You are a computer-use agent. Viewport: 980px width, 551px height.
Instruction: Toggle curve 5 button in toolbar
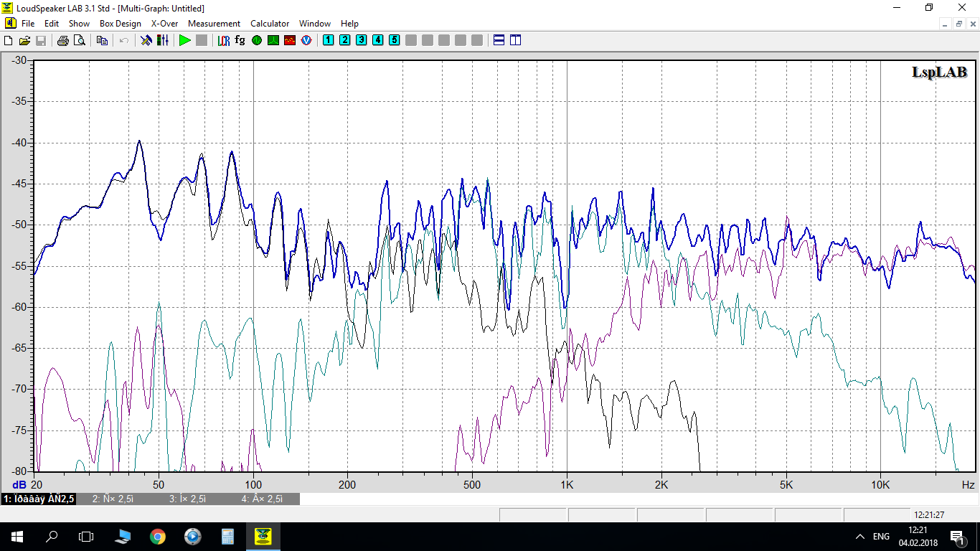(394, 40)
